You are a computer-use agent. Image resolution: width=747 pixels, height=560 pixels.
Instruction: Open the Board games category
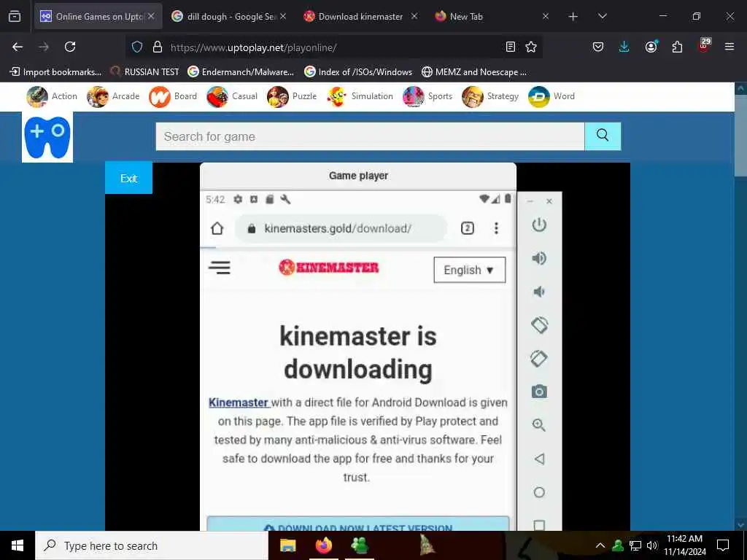(x=172, y=97)
